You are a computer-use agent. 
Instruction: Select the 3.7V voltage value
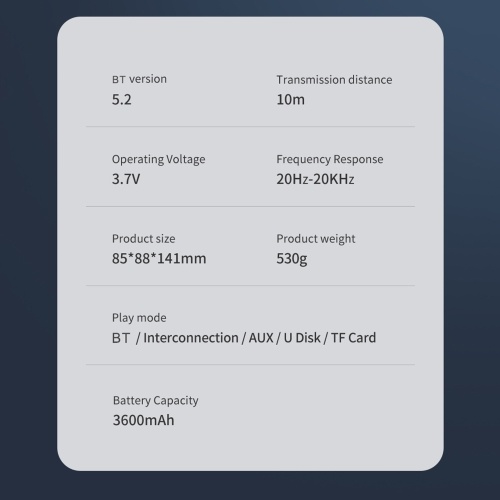click(x=126, y=179)
